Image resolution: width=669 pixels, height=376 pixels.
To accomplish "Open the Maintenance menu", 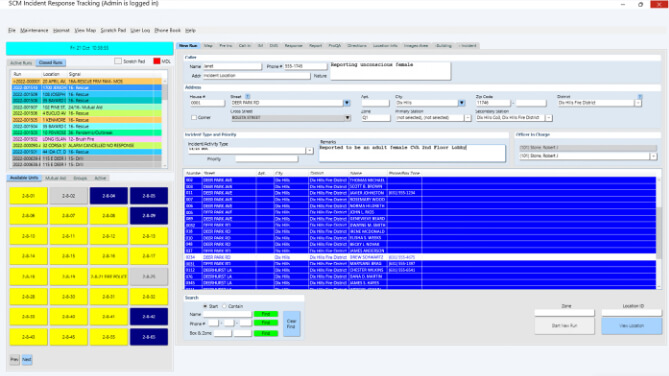I will pyautogui.click(x=34, y=30).
